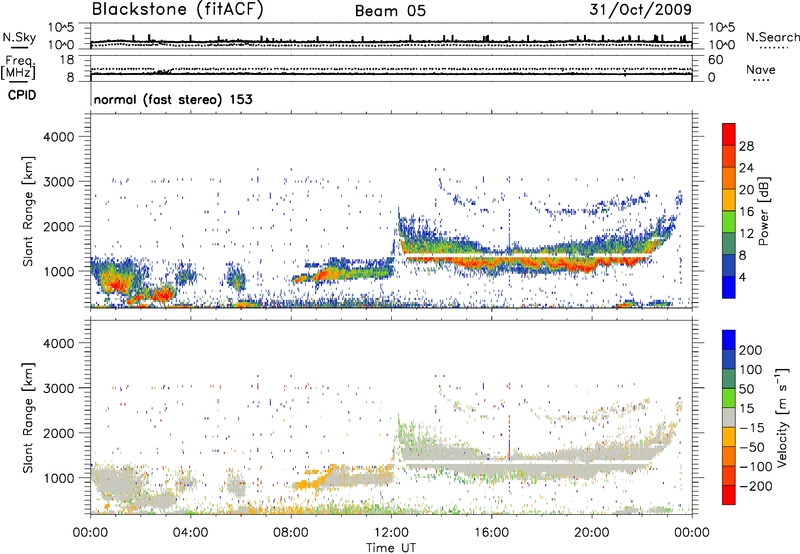Viewport: 800px width, 554px height.
Task: Pick the blue top segment of velocity colorbar
Action: [x=729, y=340]
